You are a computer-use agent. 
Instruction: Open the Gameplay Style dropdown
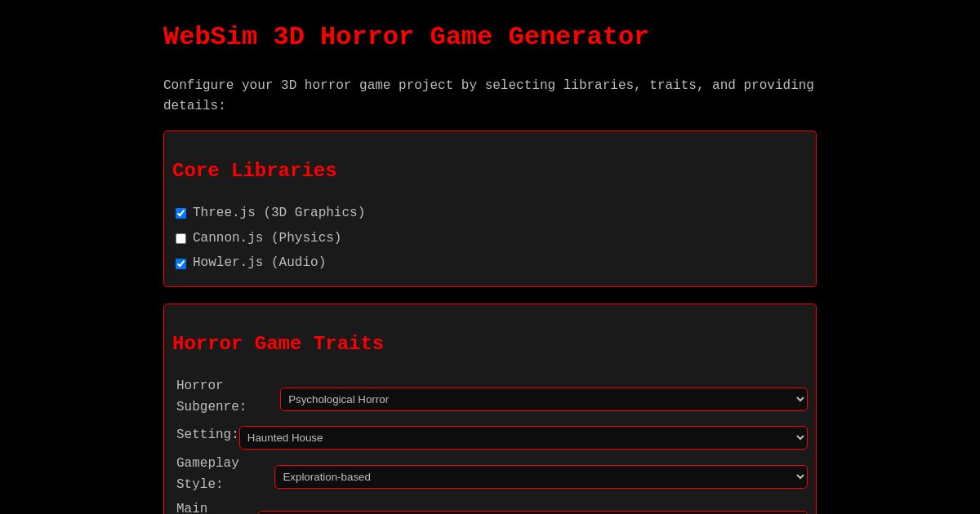541,476
